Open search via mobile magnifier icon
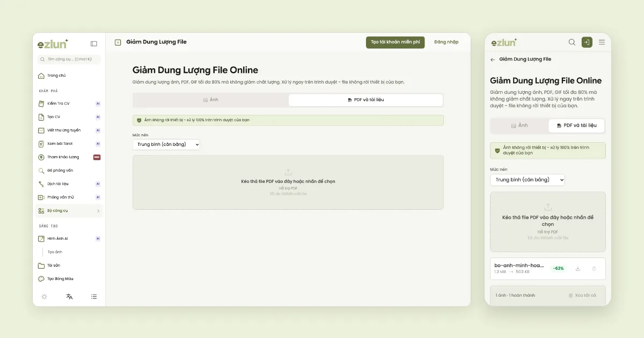Screen dimensions: 644x338 click(x=572, y=42)
